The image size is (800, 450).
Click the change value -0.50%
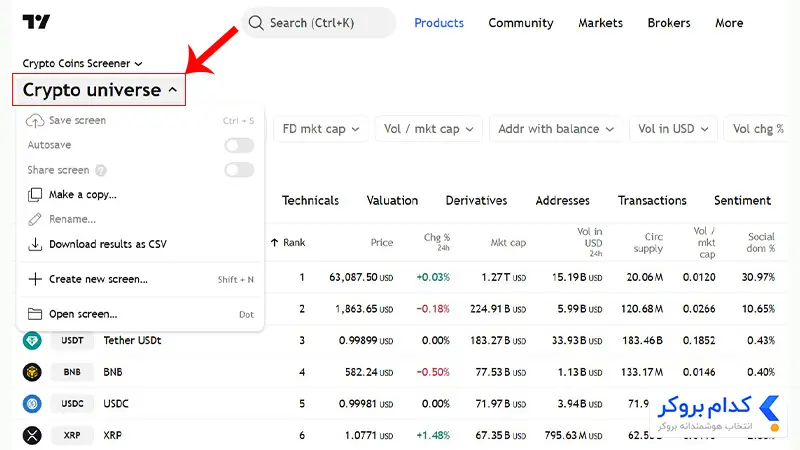(433, 372)
